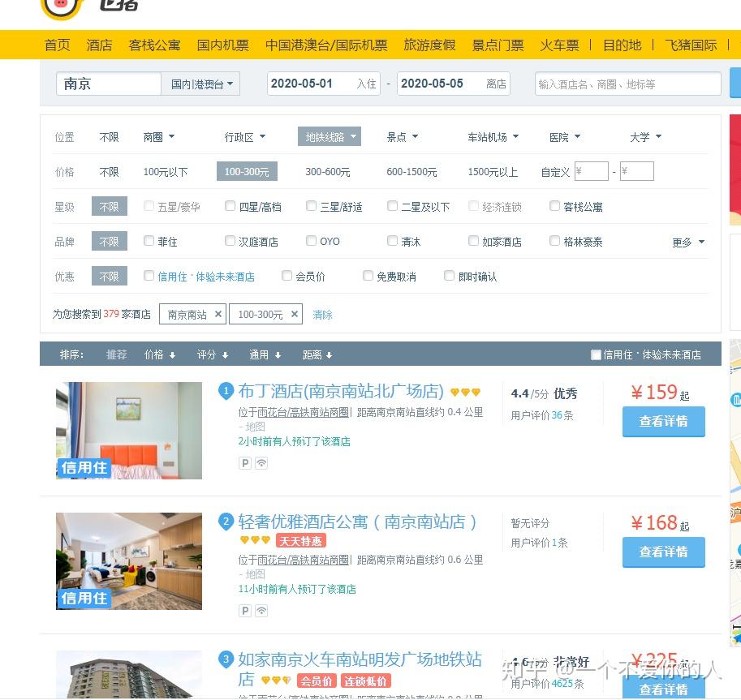Open 布丁酒店(南京南站北广场店) title link
The height and width of the screenshot is (700, 741).
(x=341, y=391)
